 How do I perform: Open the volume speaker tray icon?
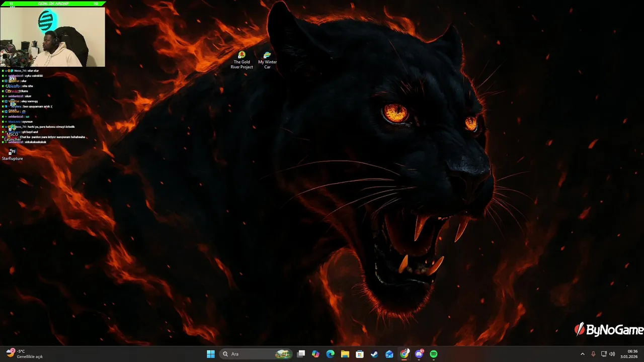coord(612,354)
